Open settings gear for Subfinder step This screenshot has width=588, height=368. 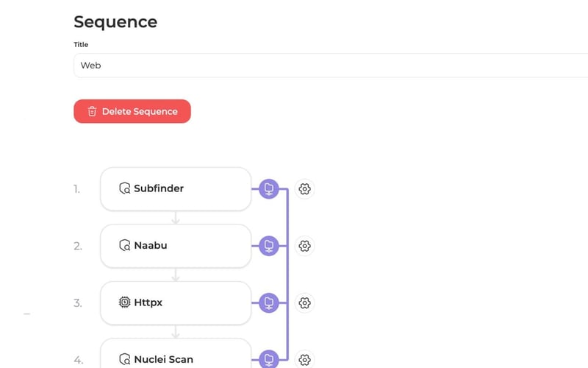click(305, 189)
